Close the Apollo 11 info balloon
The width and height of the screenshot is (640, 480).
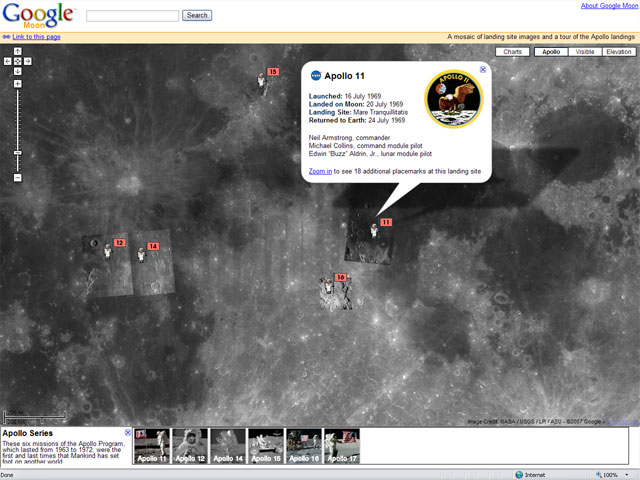coord(482,69)
